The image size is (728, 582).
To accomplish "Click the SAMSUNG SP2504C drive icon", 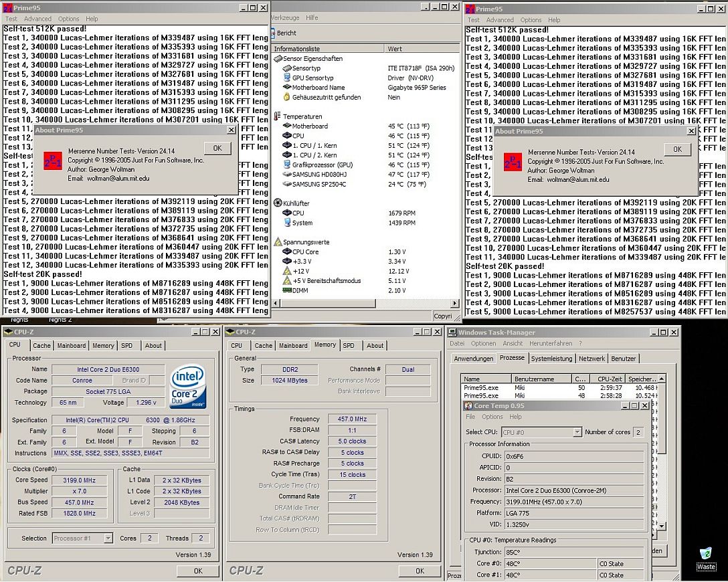I will click(287, 184).
